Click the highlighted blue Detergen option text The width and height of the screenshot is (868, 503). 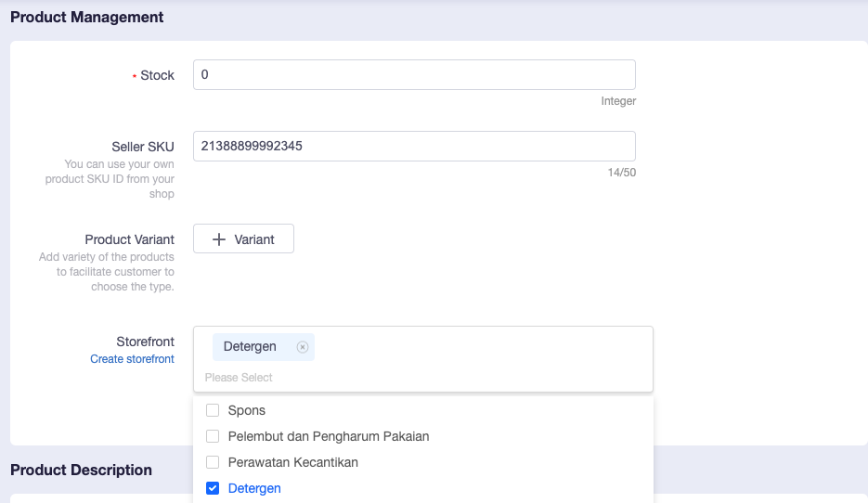[254, 488]
